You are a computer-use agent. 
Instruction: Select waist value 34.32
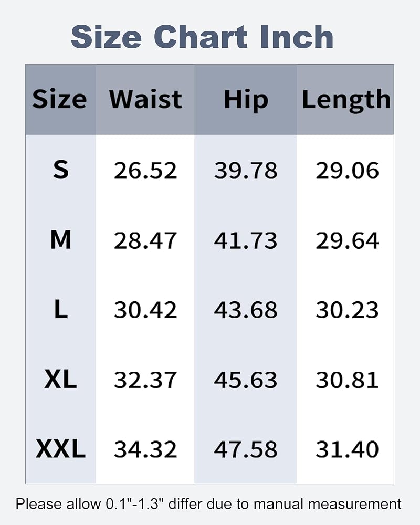pos(145,449)
